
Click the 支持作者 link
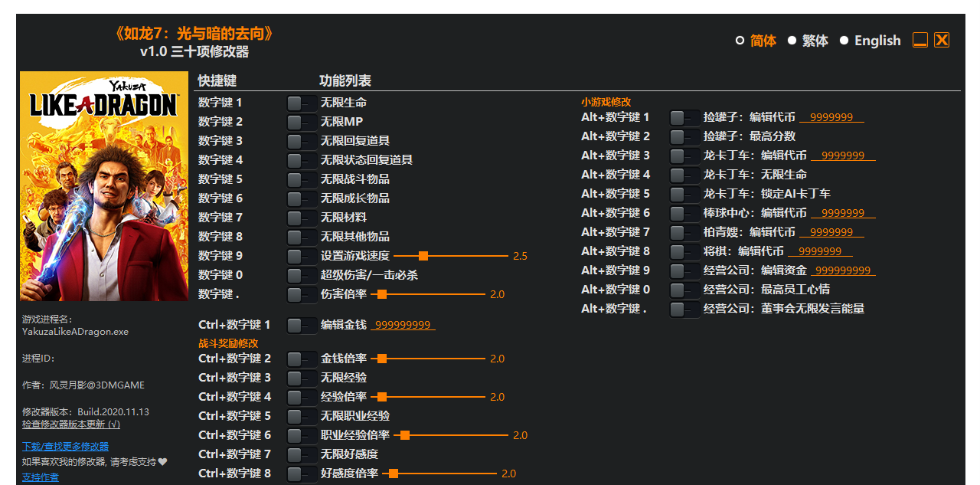click(41, 477)
